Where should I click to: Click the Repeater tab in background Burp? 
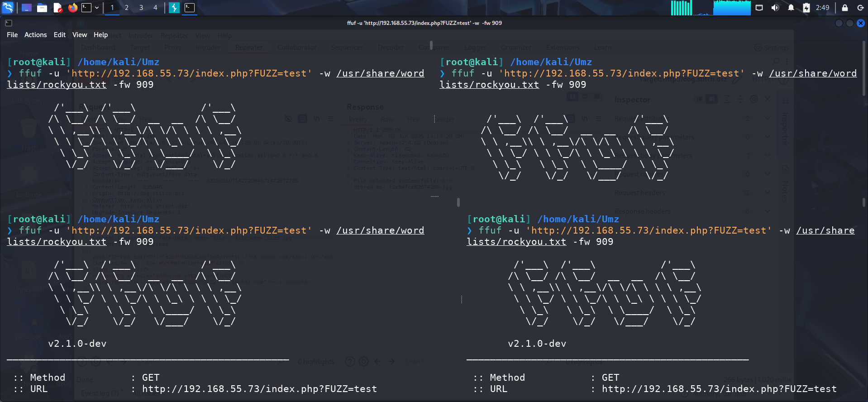[248, 48]
